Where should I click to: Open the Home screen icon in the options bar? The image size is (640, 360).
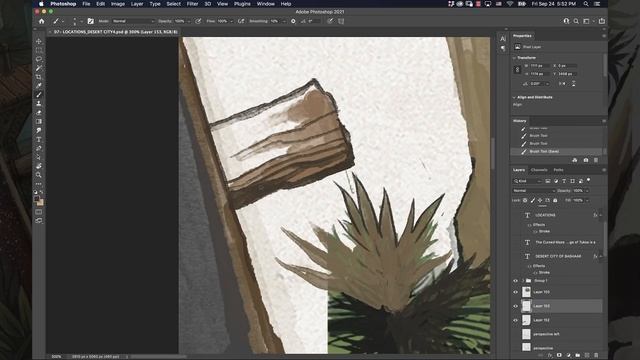(x=42, y=21)
